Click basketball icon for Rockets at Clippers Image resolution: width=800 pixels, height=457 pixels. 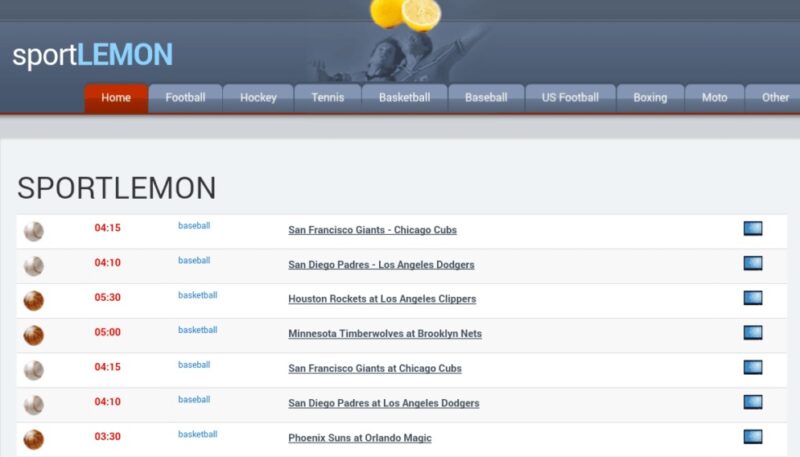[x=34, y=301]
